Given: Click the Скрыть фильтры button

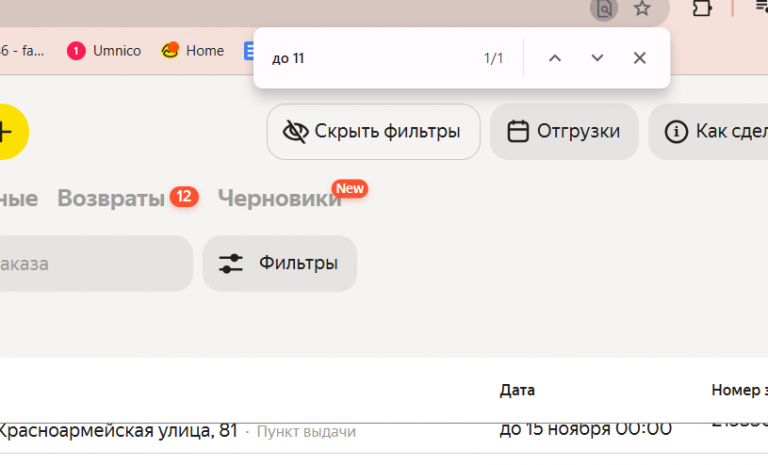Looking at the screenshot, I should click(x=373, y=131).
